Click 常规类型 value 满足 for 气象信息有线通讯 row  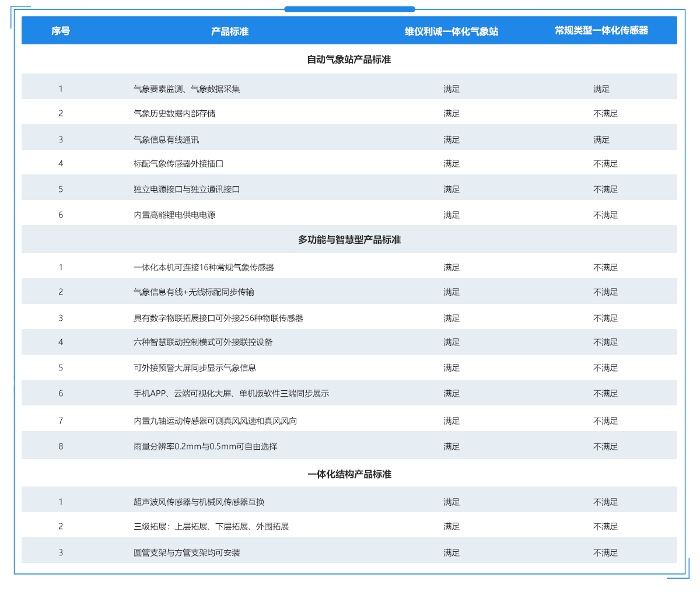[x=601, y=139]
